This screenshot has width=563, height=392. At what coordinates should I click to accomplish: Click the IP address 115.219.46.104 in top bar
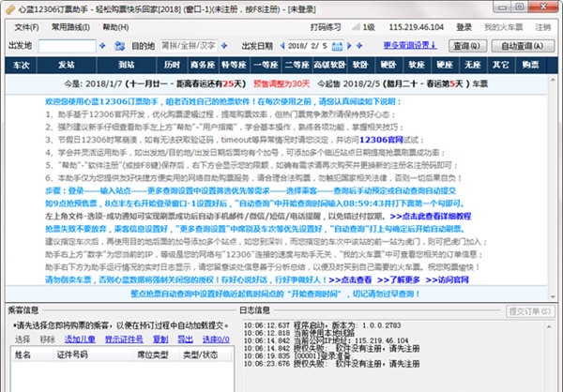pyautogui.click(x=416, y=27)
